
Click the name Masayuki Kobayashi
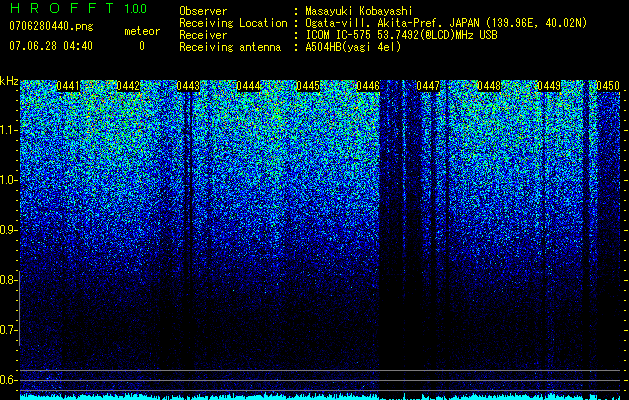[x=359, y=11]
